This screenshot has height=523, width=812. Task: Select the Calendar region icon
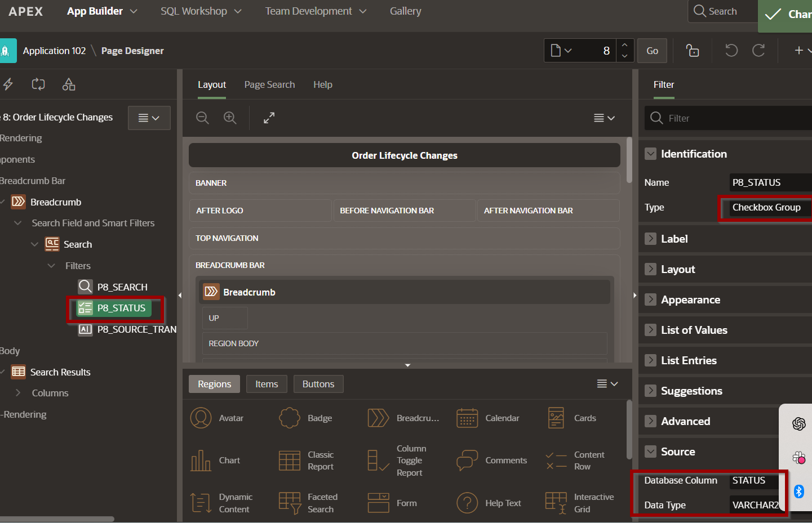(x=467, y=418)
